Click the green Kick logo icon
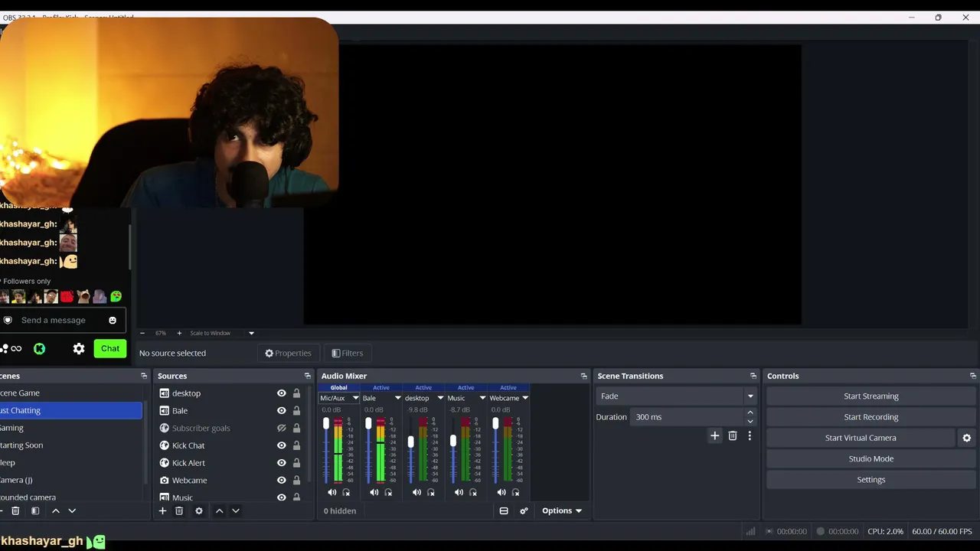980x551 pixels. tap(39, 348)
